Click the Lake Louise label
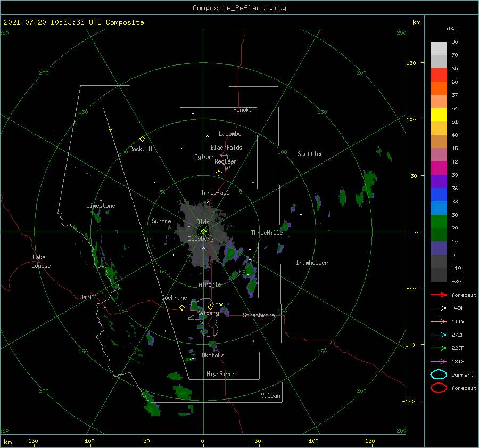Screen dimensions: 479x448 coord(41,262)
